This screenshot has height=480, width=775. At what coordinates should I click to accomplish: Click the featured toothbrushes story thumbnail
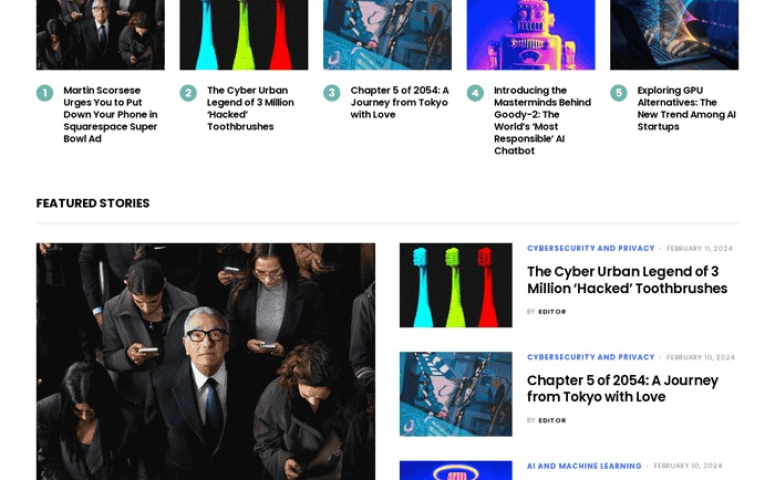click(456, 285)
